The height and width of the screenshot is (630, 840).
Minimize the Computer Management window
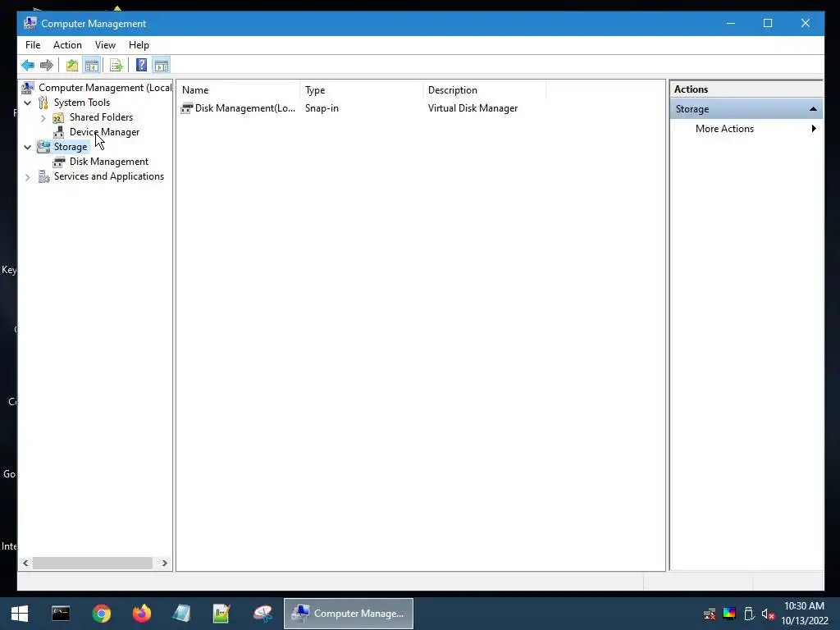(731, 23)
